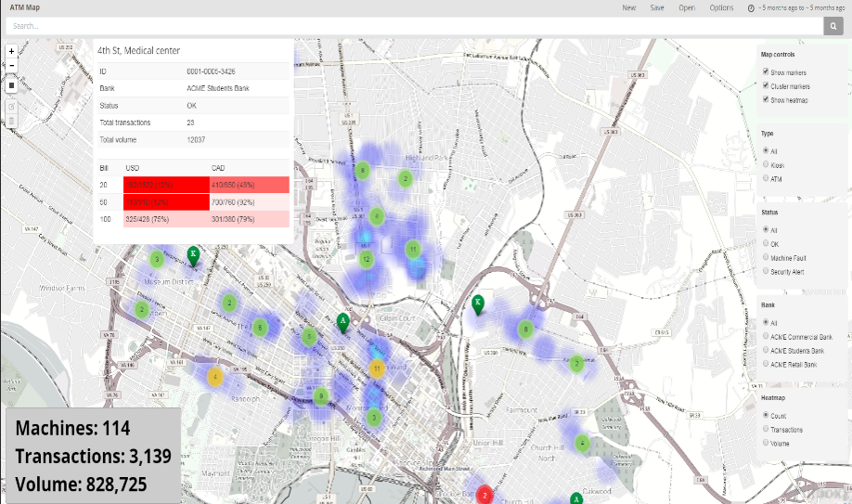Click the CAD 50 cell '700/760 (92%)'

(250, 202)
